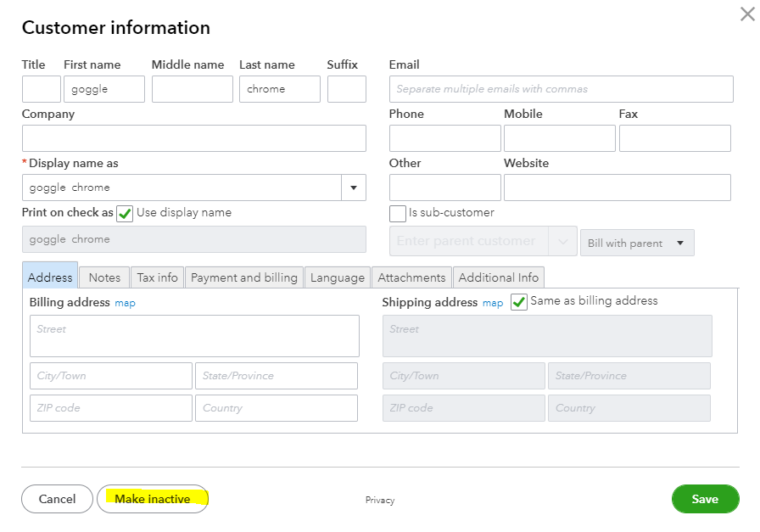Viewport: 760px width, 532px height.
Task: Focus the billing Street address field
Action: coord(194,336)
